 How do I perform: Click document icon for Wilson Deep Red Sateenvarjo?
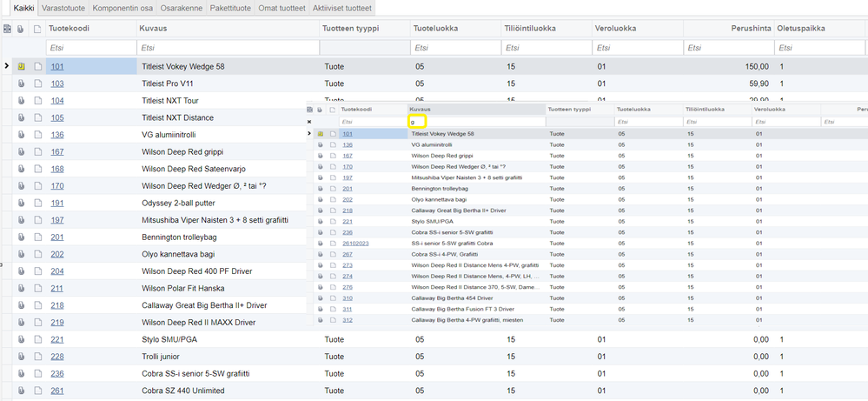pyautogui.click(x=37, y=169)
